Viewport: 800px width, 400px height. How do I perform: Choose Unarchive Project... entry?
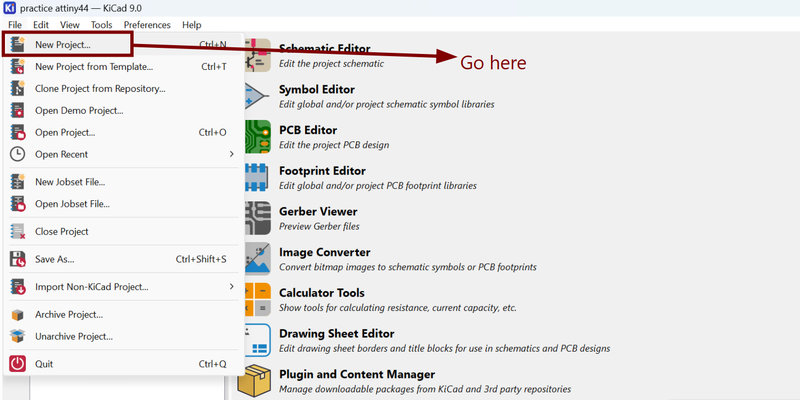click(x=121, y=336)
